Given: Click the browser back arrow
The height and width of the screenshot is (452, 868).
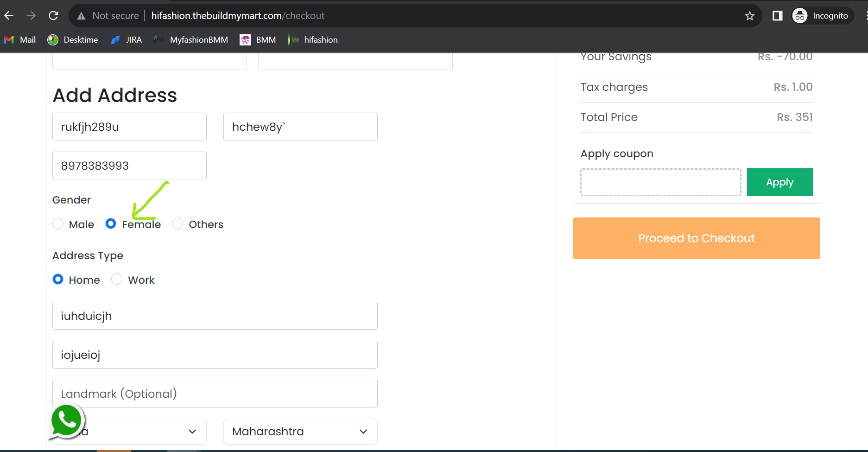Looking at the screenshot, I should pos(9,16).
